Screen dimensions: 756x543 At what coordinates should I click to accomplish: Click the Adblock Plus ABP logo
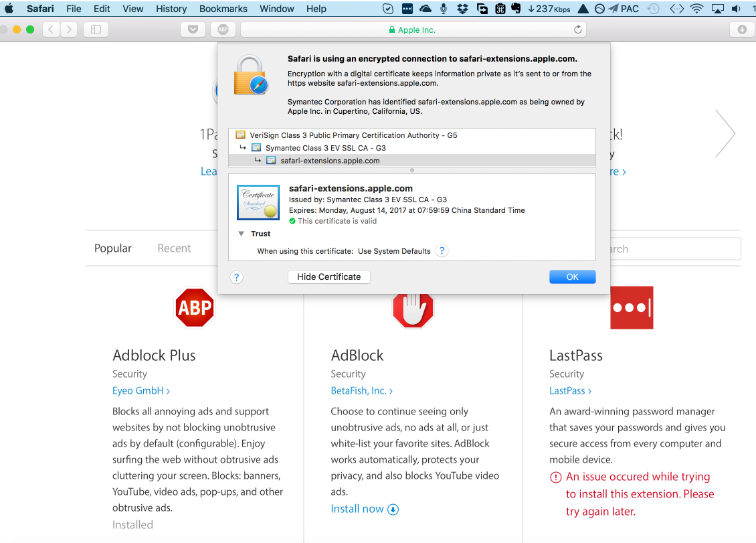pos(195,307)
